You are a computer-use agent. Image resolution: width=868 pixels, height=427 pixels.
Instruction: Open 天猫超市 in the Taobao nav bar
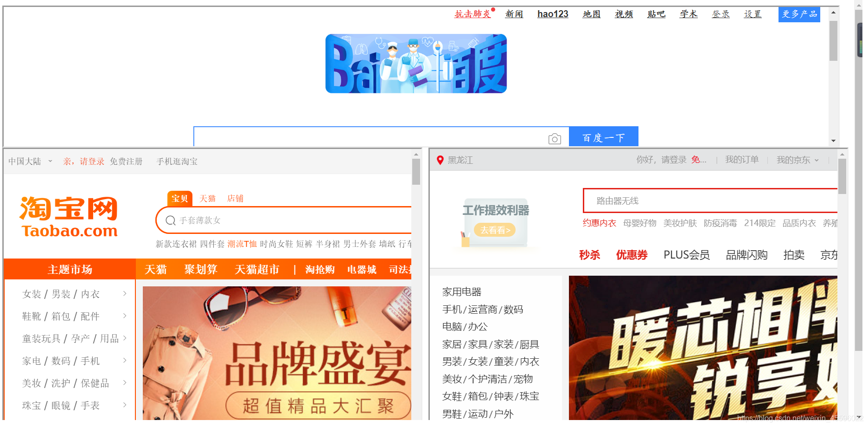click(257, 269)
